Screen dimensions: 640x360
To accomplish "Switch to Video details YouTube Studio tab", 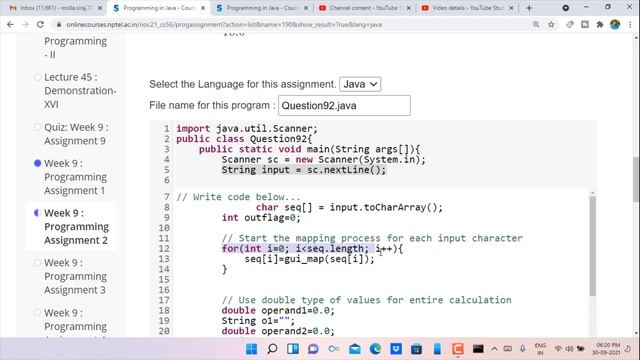I will pyautogui.click(x=467, y=8).
